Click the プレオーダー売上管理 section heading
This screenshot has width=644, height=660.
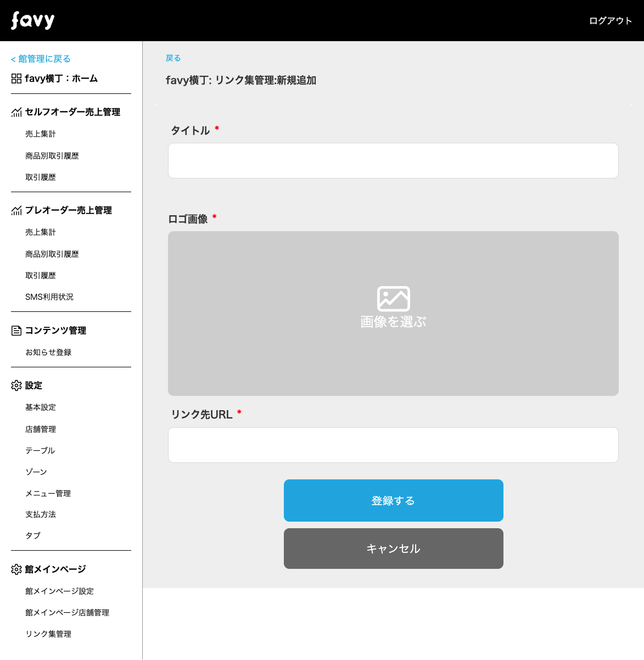tap(69, 210)
